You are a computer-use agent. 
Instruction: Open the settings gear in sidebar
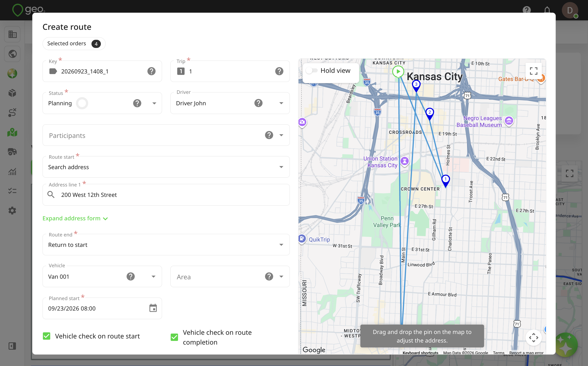click(12, 211)
